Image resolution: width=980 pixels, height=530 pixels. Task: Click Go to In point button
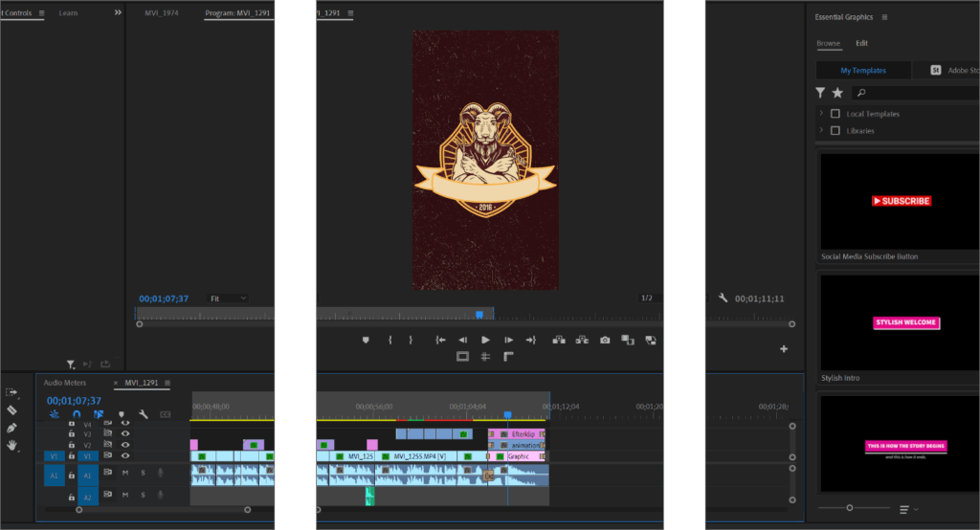(x=440, y=340)
